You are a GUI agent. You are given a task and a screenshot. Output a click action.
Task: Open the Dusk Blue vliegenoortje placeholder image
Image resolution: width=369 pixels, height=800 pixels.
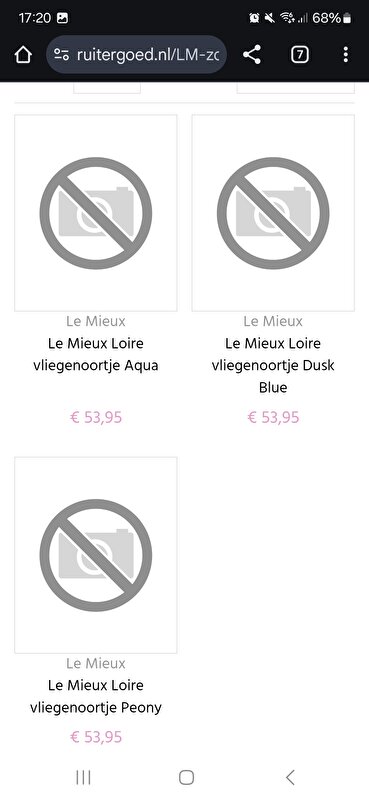click(x=273, y=213)
